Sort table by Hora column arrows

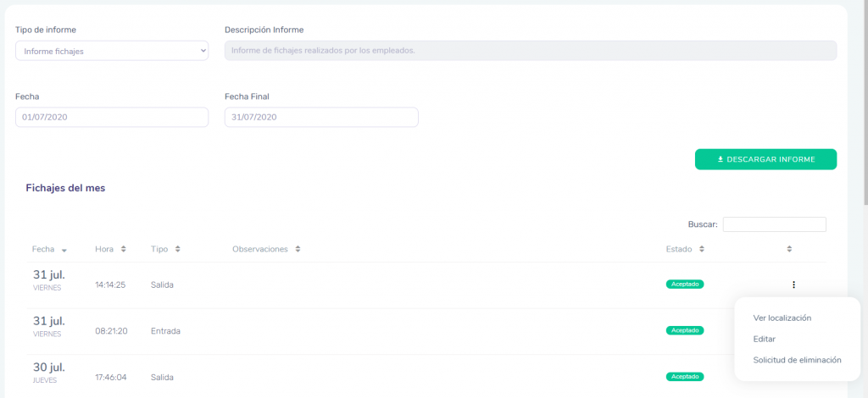pos(124,249)
